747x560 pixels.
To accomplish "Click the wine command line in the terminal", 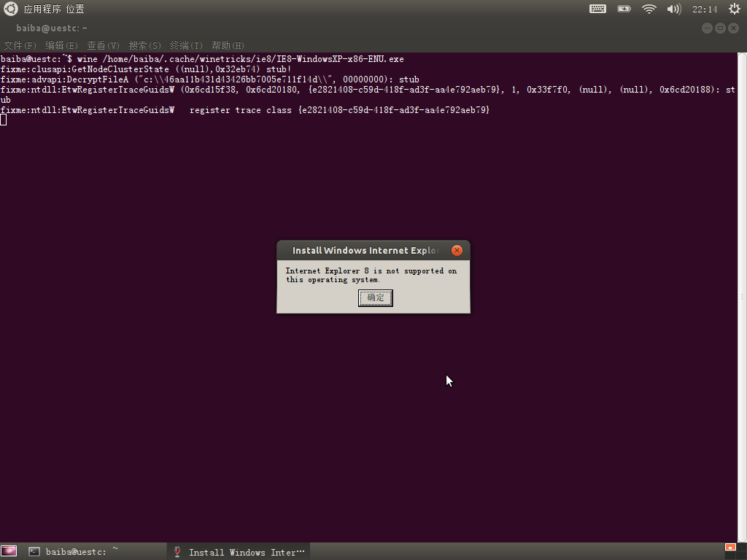I will point(202,59).
